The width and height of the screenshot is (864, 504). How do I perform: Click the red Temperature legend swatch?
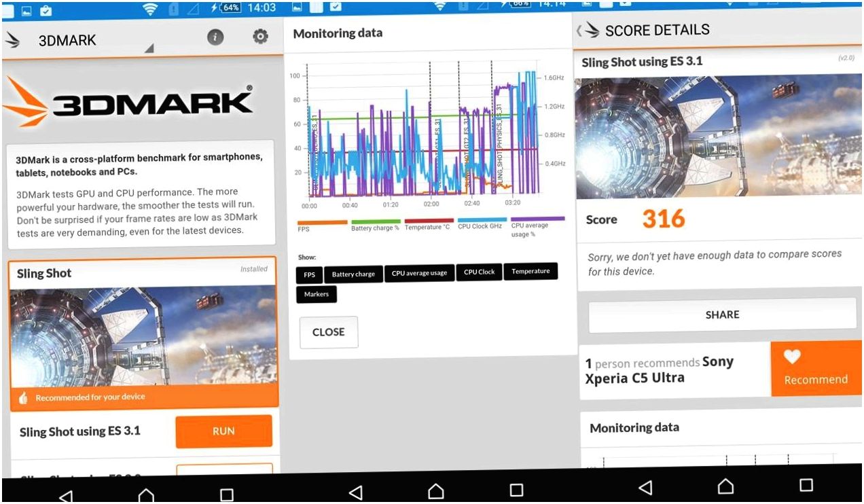[429, 221]
